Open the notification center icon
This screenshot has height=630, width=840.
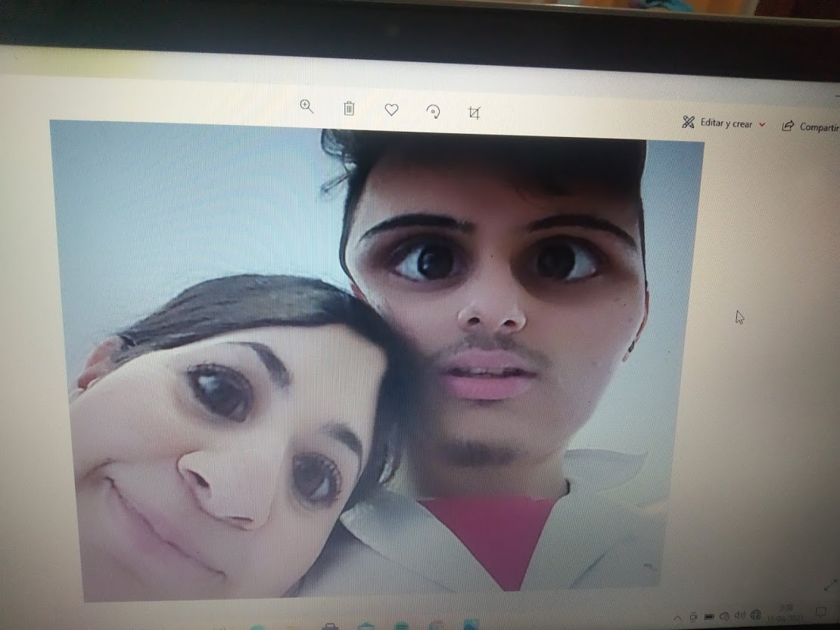point(820,610)
